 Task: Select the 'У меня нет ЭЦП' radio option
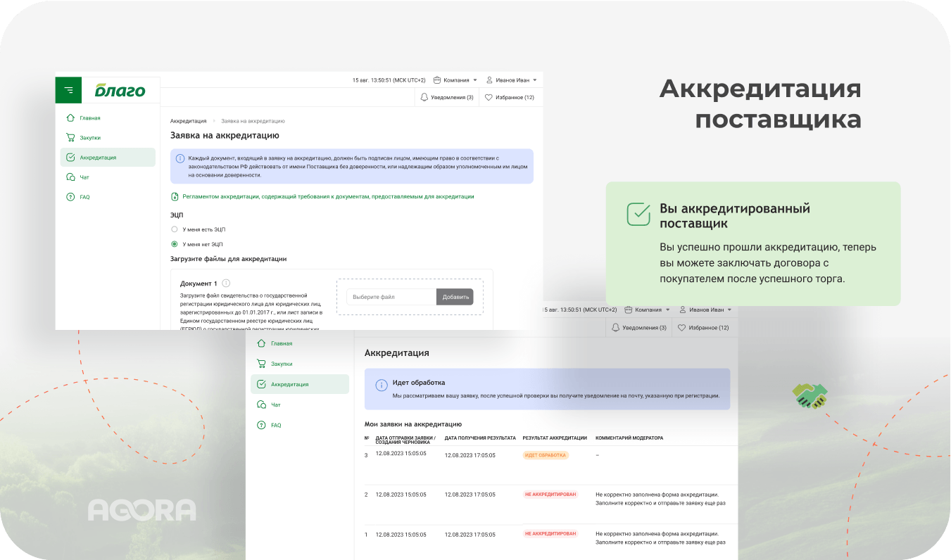pyautogui.click(x=175, y=244)
